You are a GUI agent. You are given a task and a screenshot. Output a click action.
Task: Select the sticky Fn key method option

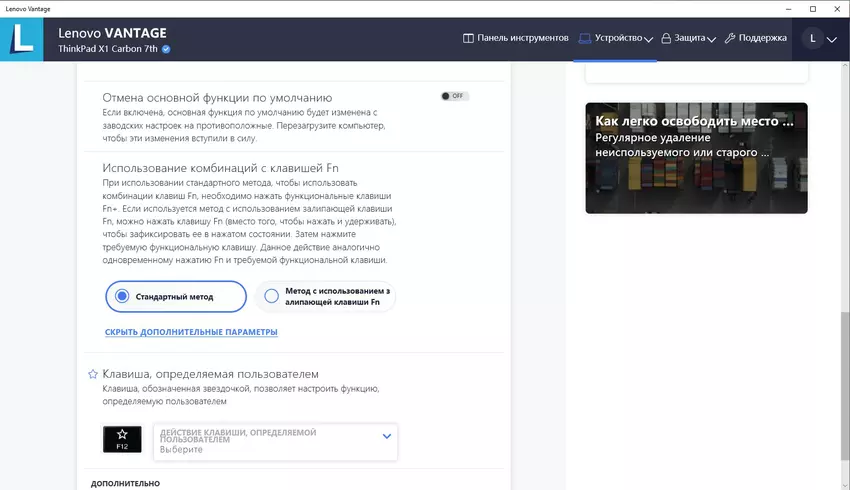[x=270, y=296]
